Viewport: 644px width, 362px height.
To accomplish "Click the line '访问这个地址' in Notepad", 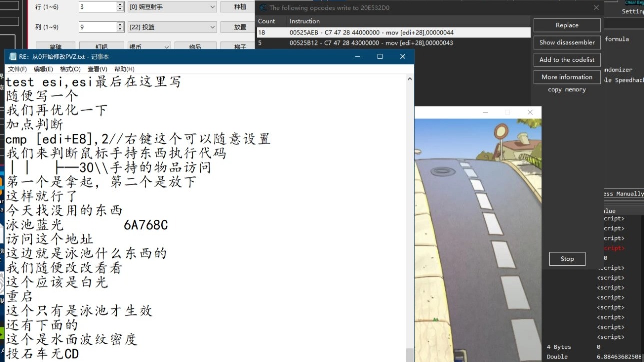I will click(50, 239).
